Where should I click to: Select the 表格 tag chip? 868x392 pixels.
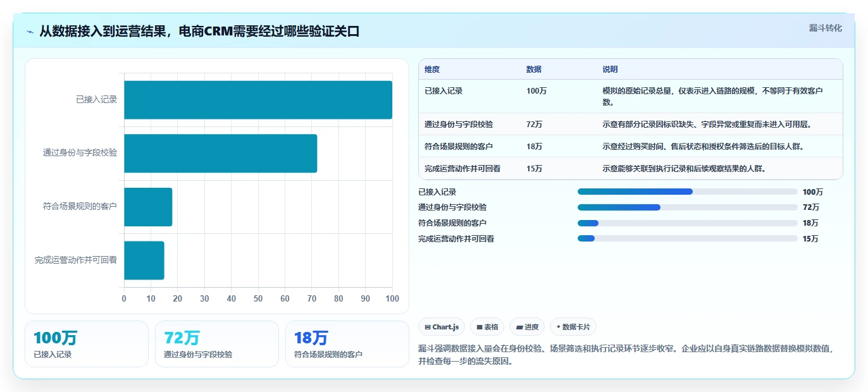pyautogui.click(x=487, y=327)
